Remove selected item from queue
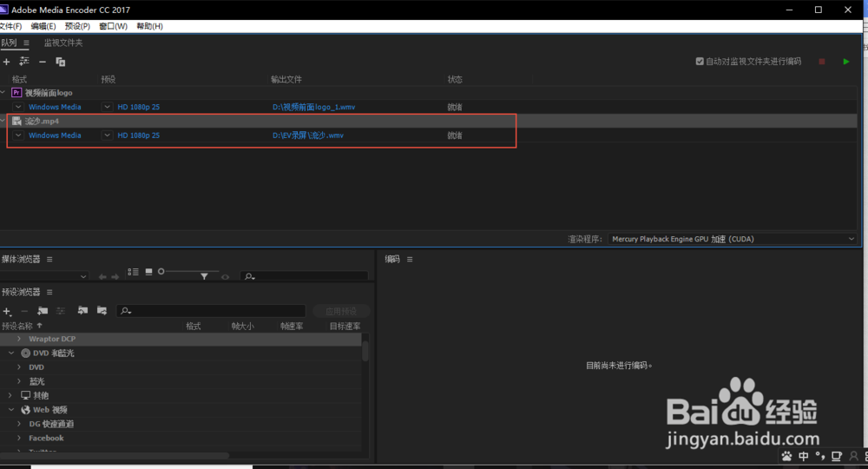The image size is (868, 469). pyautogui.click(x=43, y=62)
